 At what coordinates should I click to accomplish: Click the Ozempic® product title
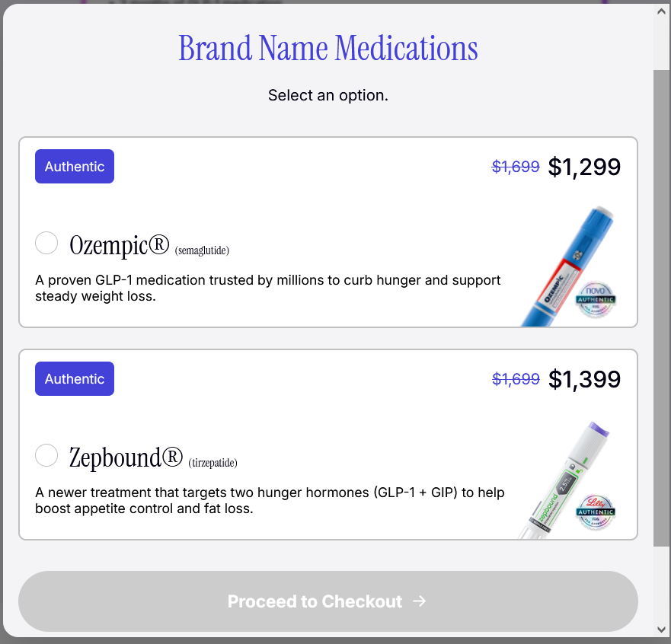119,244
